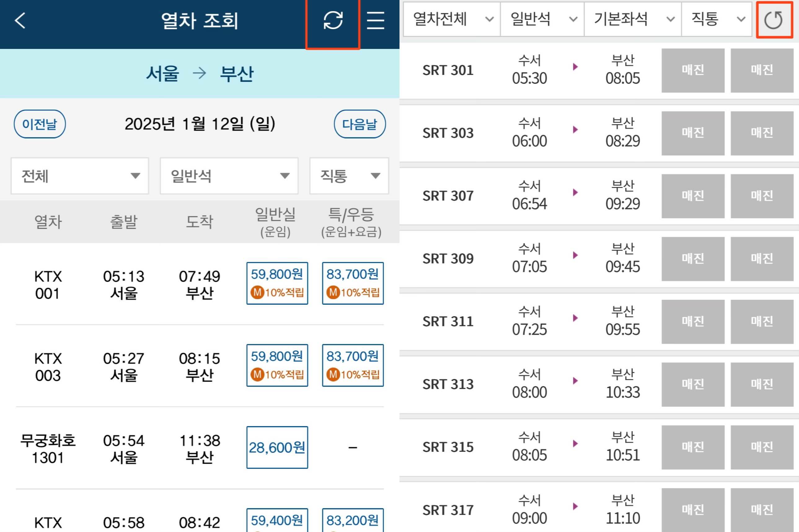
Task: Reload the SRT results with circular arrow
Action: point(774,20)
